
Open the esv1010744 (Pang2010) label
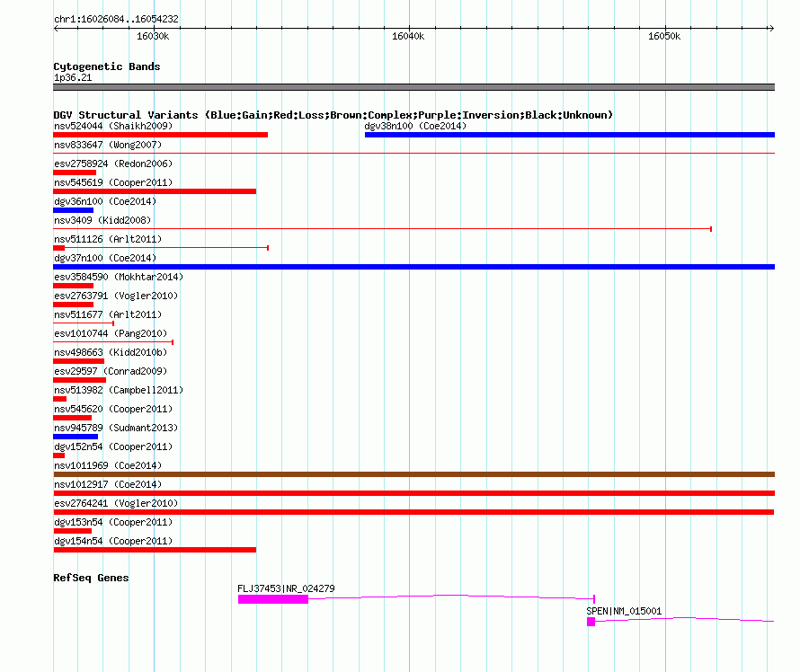pyautogui.click(x=111, y=333)
